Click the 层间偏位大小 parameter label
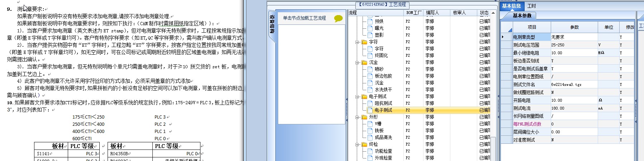The height and width of the screenshot is (161, 644). coord(526,132)
